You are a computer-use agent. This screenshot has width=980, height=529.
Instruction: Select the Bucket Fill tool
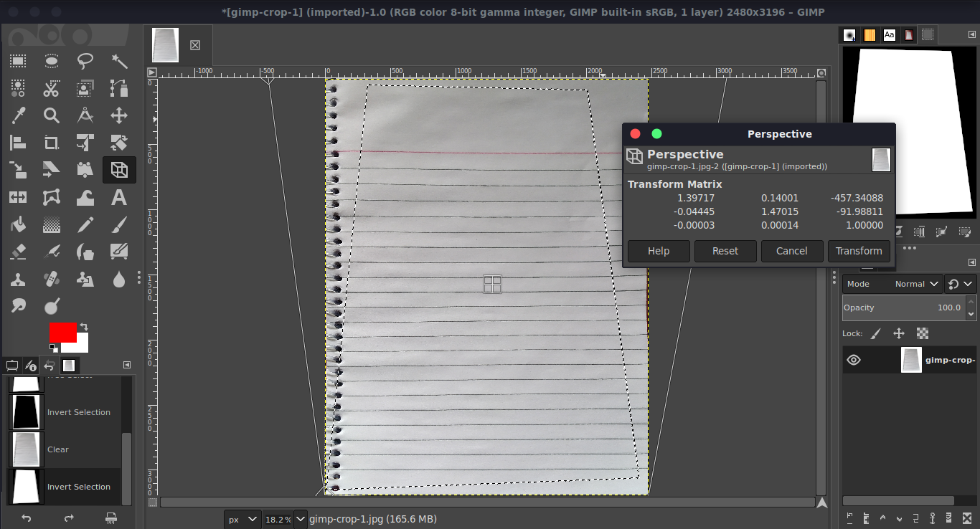tap(18, 224)
